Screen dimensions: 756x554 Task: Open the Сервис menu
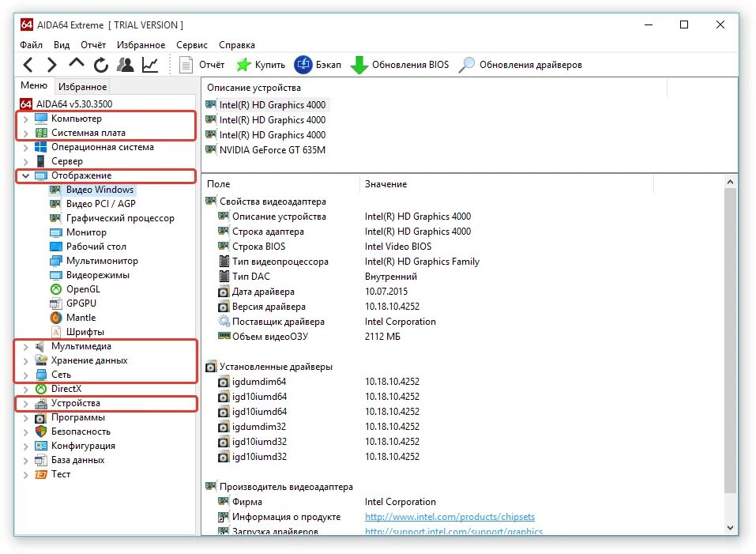192,45
